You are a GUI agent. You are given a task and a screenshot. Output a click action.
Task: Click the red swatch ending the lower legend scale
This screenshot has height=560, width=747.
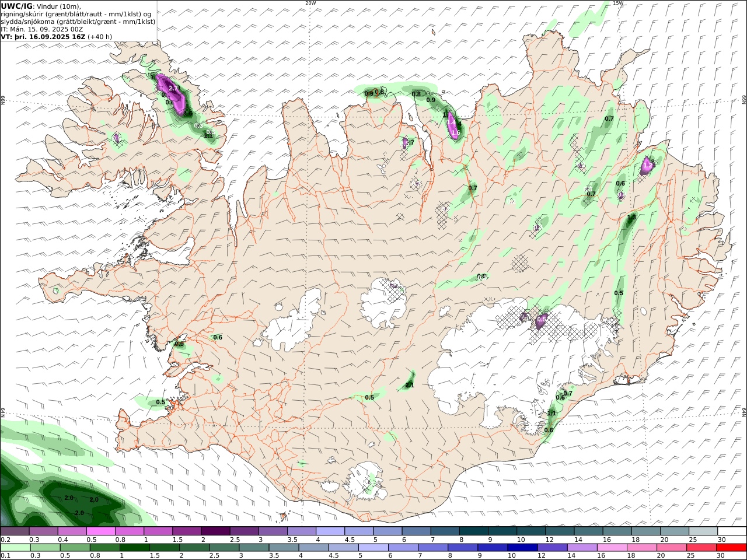pos(731,548)
